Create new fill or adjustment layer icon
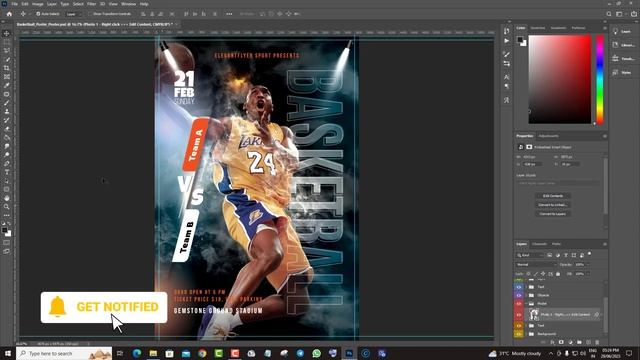The height and width of the screenshot is (360, 640). pos(570,342)
